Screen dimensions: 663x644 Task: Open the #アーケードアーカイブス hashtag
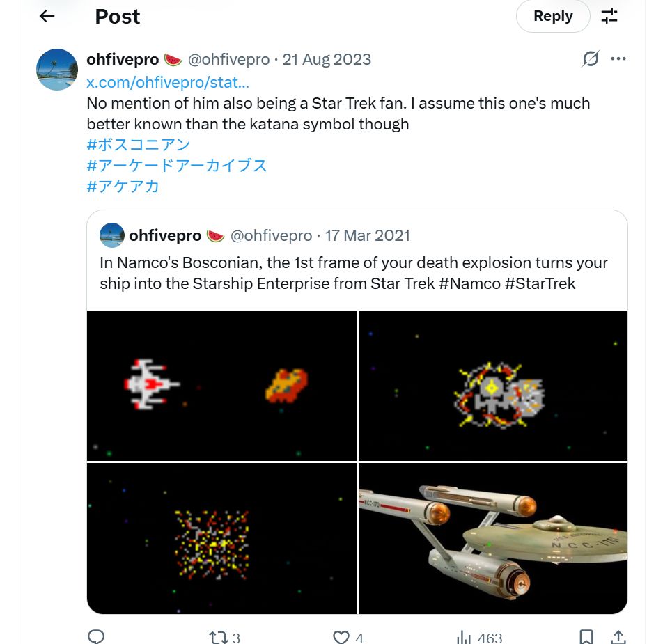(177, 166)
